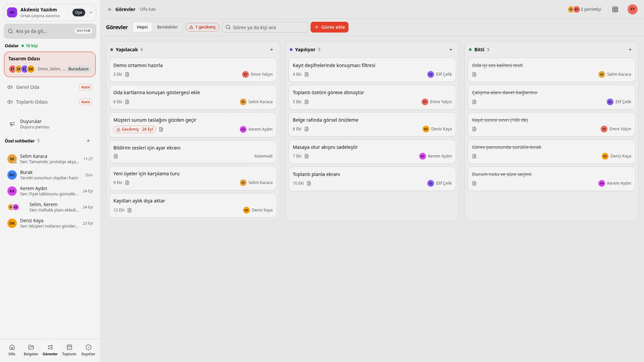This screenshot has height=362, width=644.
Task: Click the Görev ekle button
Action: point(329,27)
